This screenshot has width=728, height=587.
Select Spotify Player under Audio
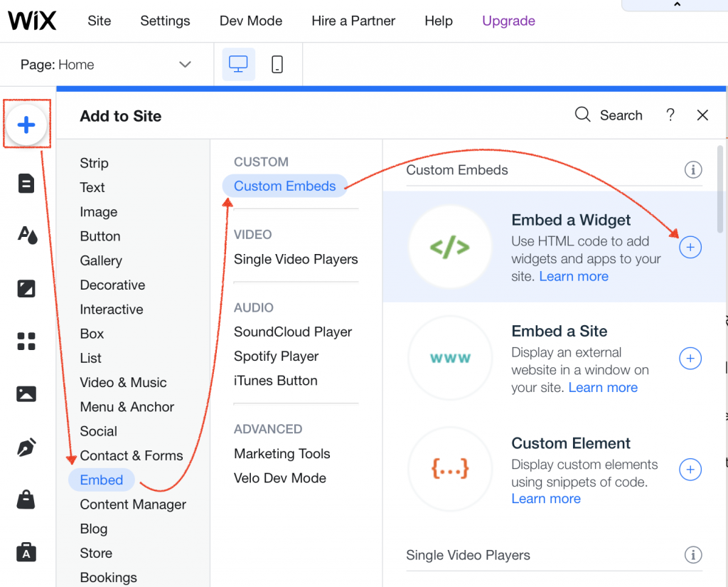277,356
